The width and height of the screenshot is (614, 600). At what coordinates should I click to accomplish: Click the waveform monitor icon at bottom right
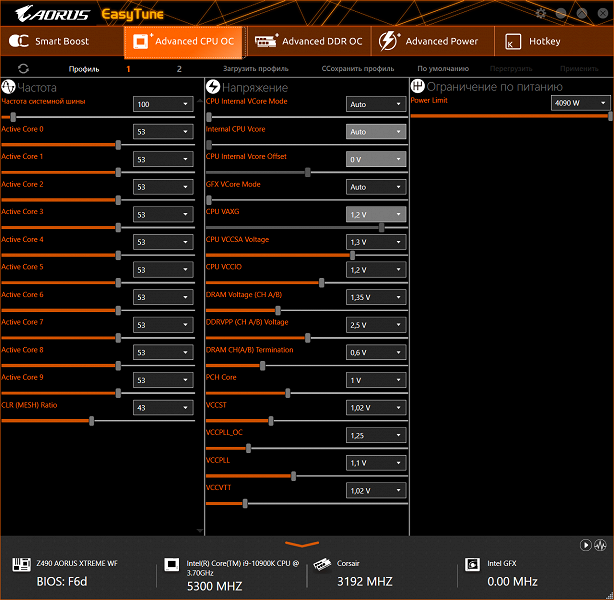coord(600,545)
